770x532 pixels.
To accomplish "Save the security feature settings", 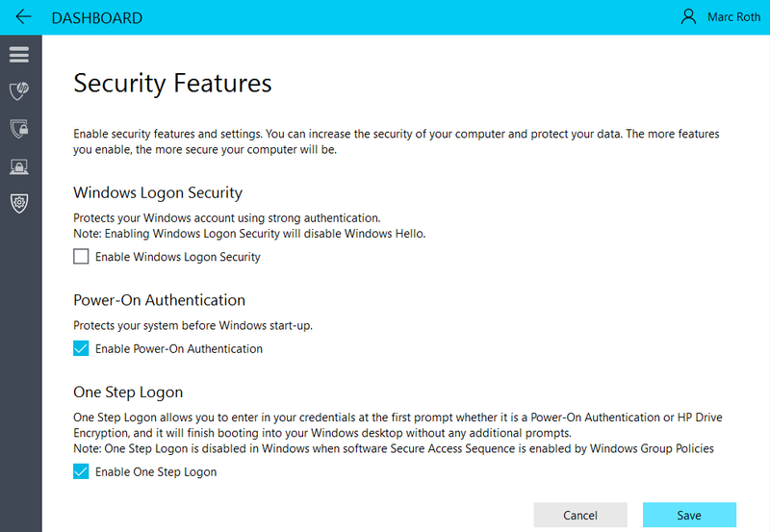I will (689, 515).
